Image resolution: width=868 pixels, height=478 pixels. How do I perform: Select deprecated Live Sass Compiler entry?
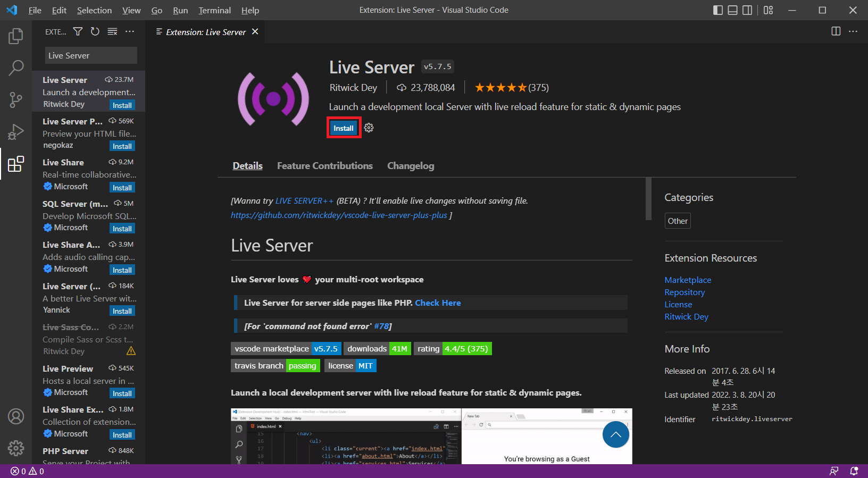tap(88, 339)
